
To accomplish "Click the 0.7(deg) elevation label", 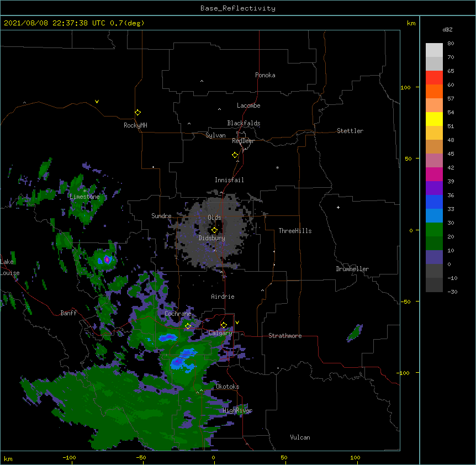I will (x=127, y=23).
